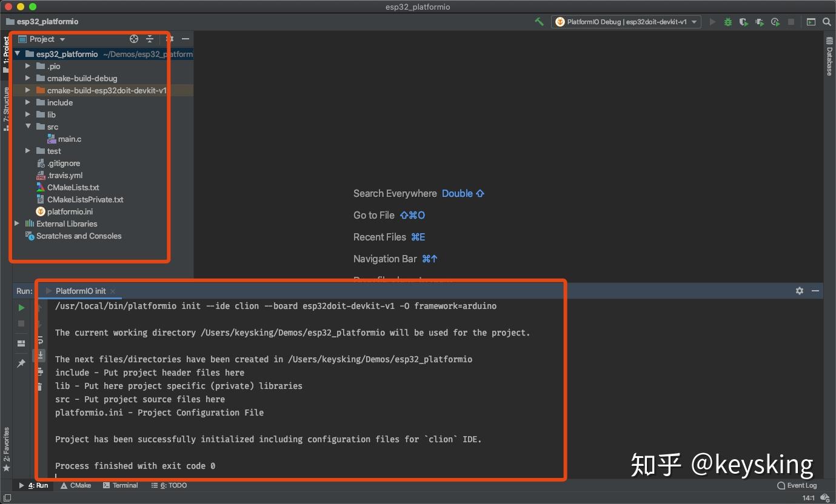This screenshot has width=836, height=504.
Task: Open Search Everywhere with the magnifier icon
Action: tap(826, 21)
